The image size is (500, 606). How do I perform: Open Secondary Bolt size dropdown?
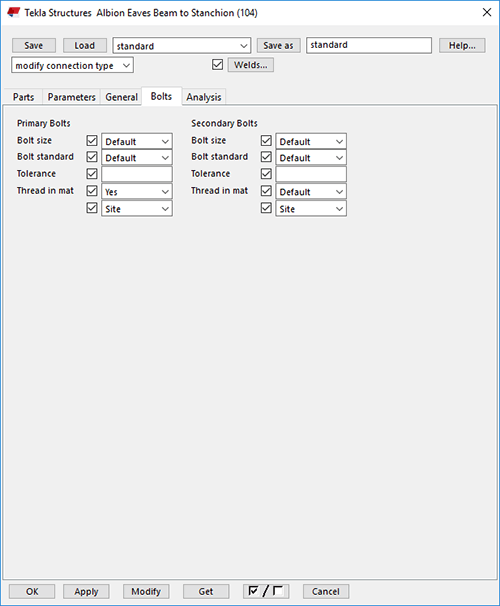[x=311, y=141]
